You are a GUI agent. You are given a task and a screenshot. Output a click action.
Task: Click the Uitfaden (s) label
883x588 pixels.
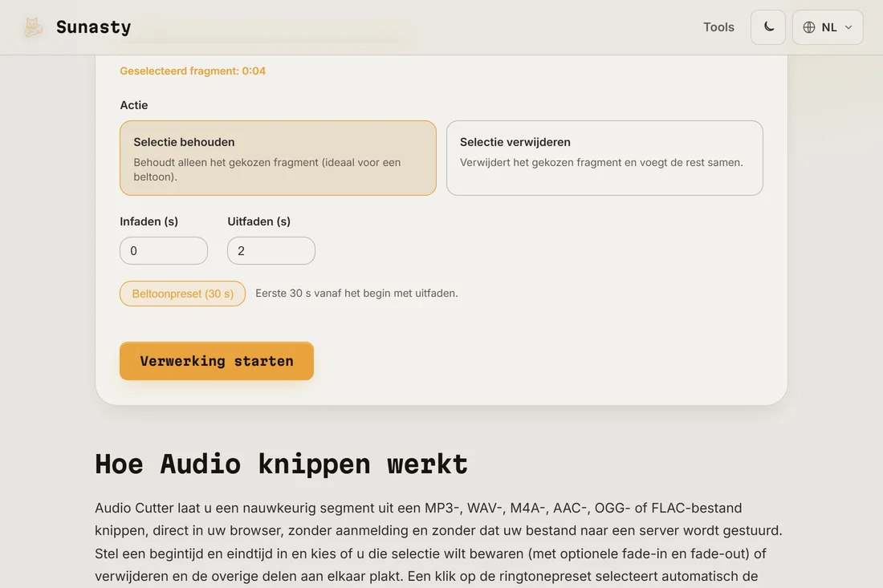click(x=259, y=221)
